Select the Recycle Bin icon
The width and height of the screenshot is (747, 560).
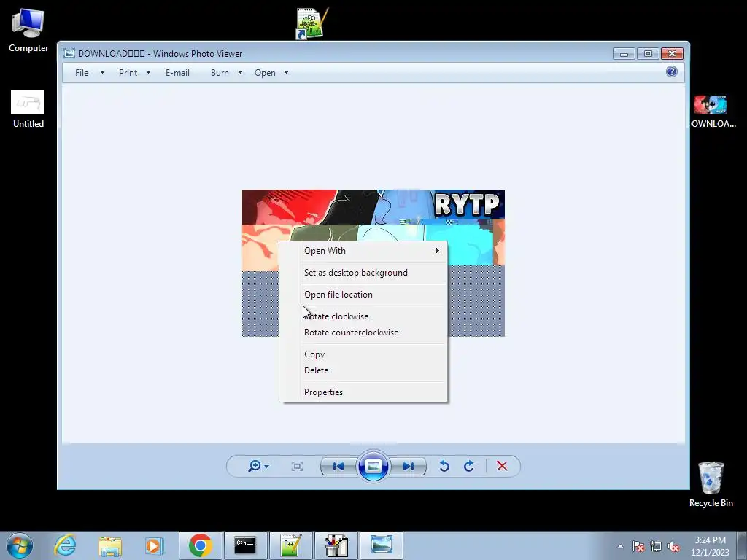pos(711,484)
